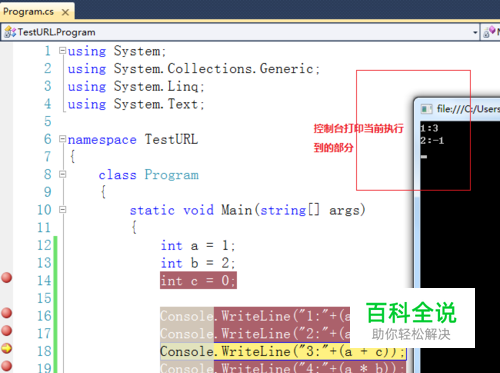
Task: Click the WriteLine("4:" statement on line 19
Action: click(x=283, y=368)
